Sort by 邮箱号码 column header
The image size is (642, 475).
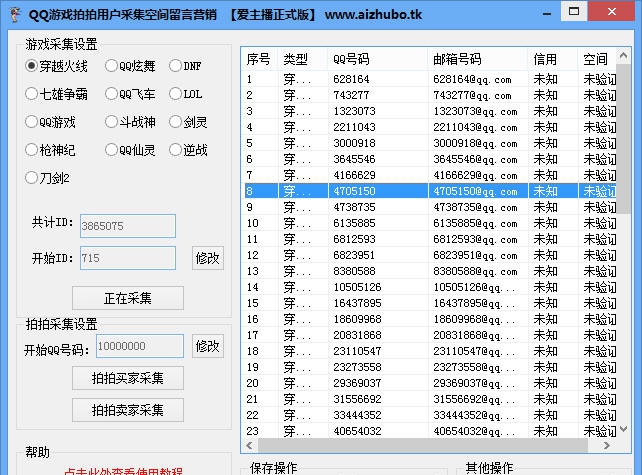coord(477,59)
